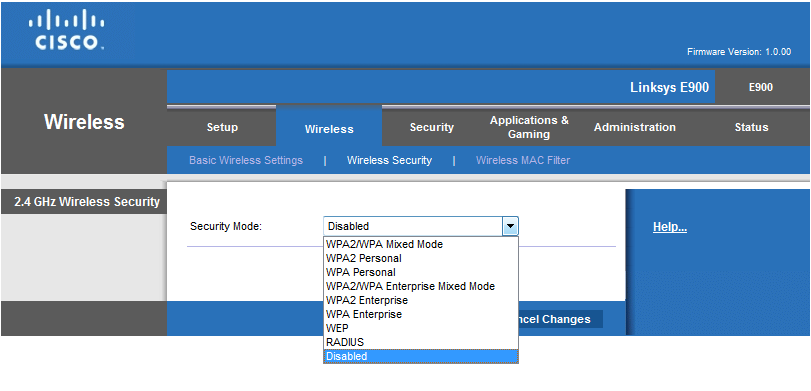Select the highlighted Disabled option
The width and height of the screenshot is (811, 391).
pyautogui.click(x=420, y=356)
